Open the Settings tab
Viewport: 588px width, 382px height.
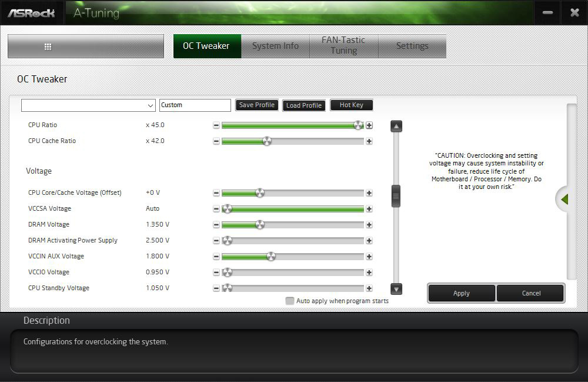(412, 46)
